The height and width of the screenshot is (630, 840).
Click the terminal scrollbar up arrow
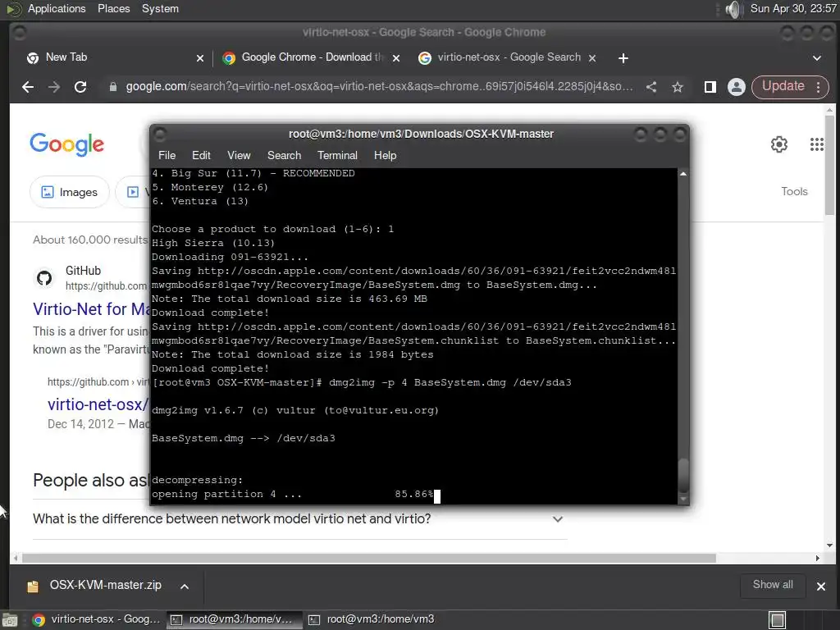[683, 174]
